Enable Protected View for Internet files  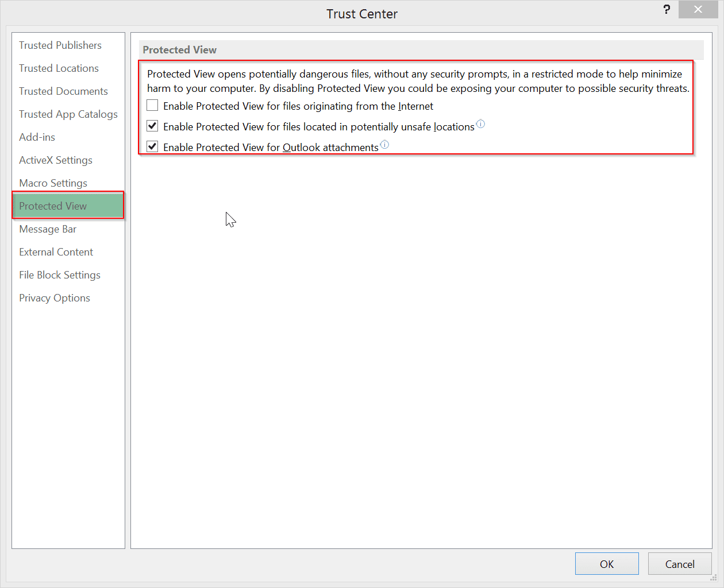(152, 106)
